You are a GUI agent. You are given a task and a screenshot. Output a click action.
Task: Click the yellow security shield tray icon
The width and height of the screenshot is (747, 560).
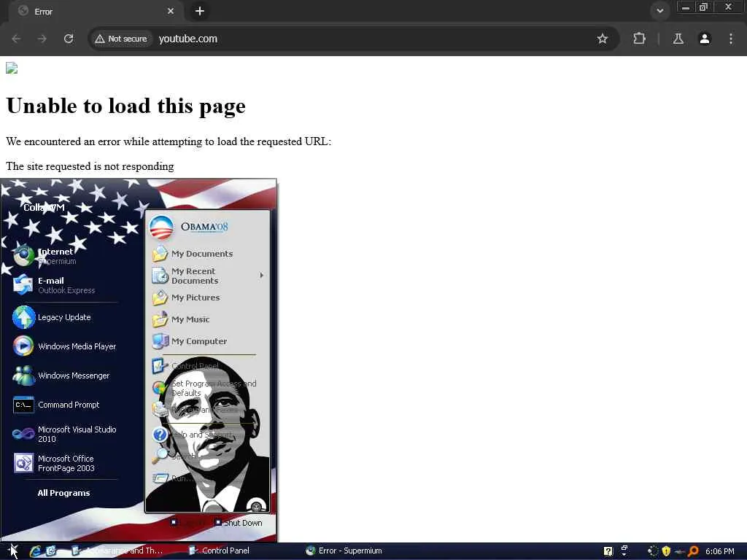666,551
